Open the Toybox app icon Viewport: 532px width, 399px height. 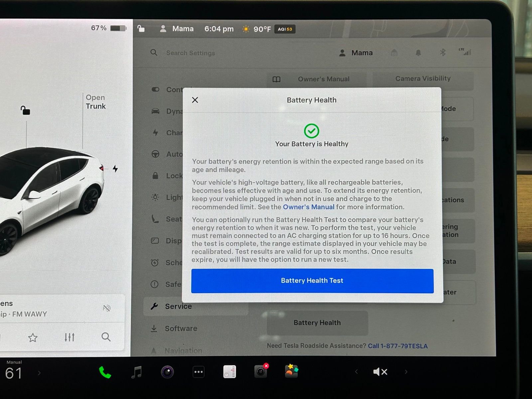point(291,371)
